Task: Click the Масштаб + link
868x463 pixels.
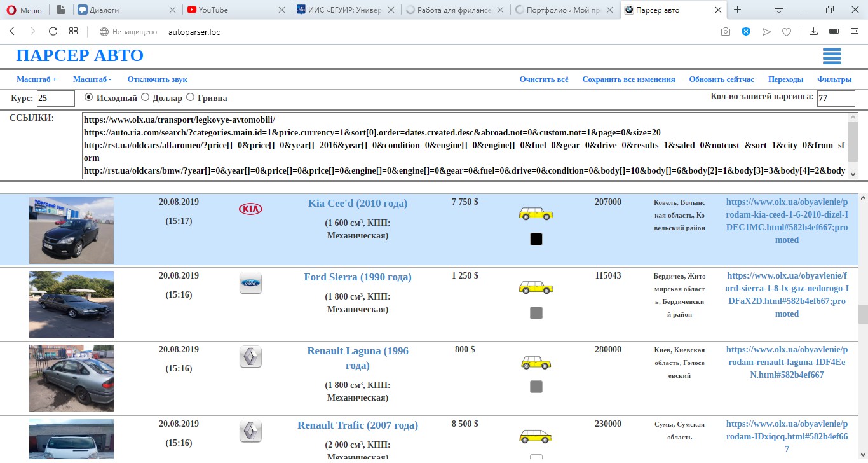Action: (x=37, y=79)
